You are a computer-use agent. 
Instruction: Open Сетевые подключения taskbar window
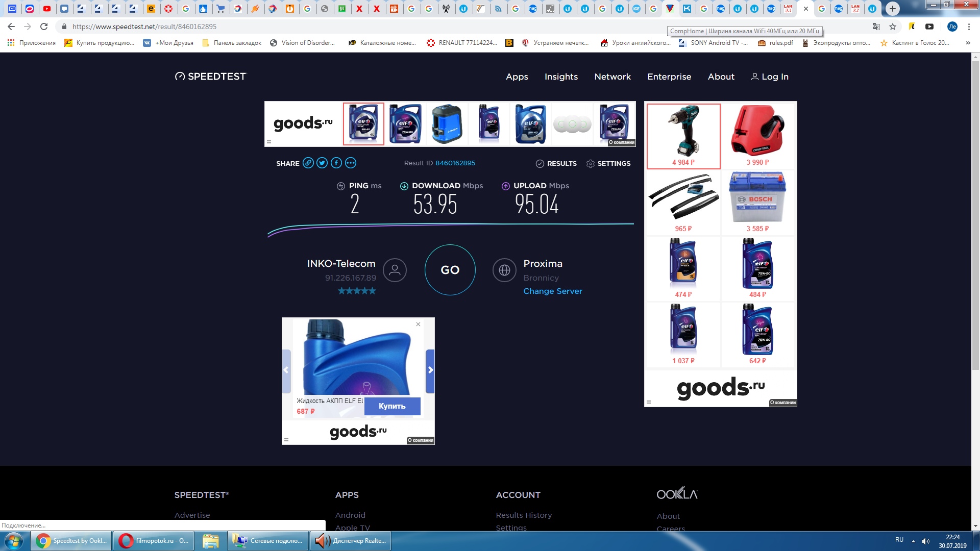[267, 541]
